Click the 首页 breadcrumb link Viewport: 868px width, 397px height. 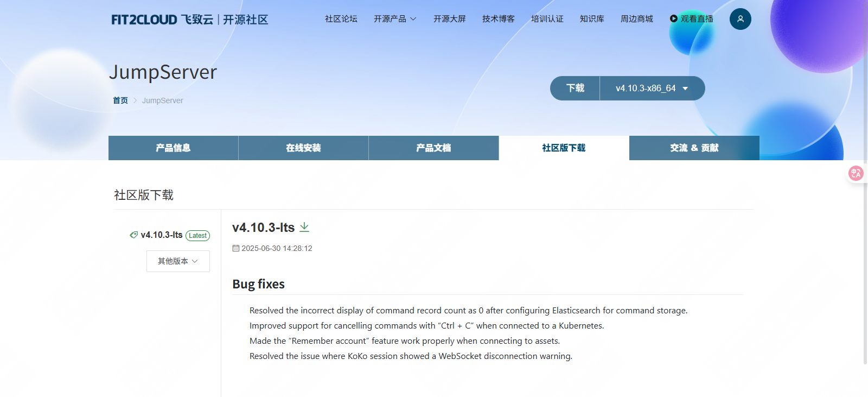coord(120,100)
